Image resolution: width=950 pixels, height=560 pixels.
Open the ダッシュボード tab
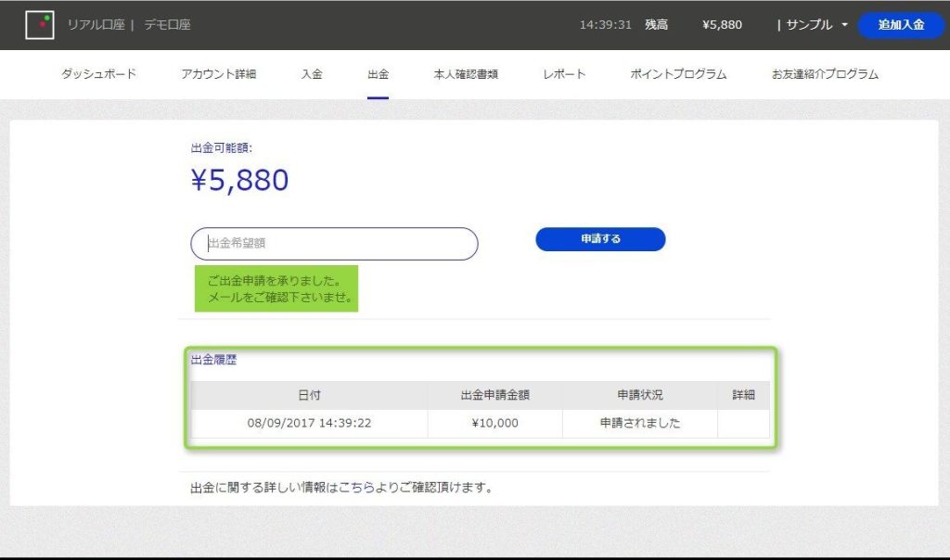click(98, 74)
